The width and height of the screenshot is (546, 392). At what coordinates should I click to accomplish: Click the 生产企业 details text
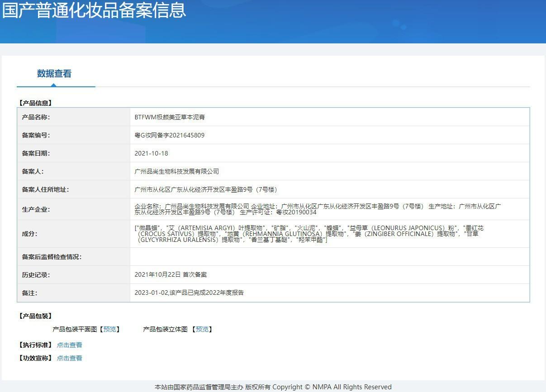tap(317, 209)
